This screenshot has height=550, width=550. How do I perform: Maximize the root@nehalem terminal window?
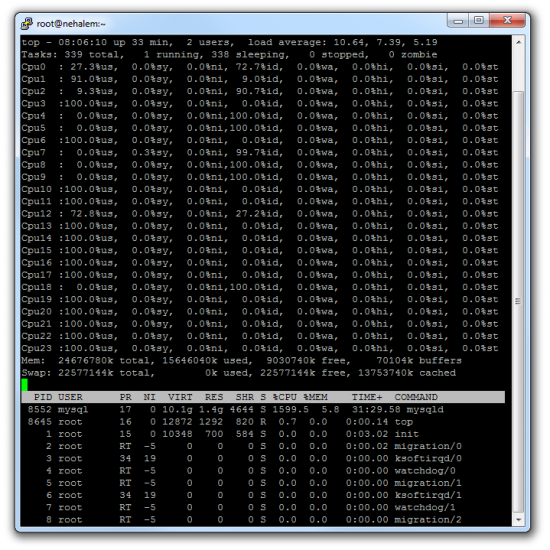click(x=479, y=21)
